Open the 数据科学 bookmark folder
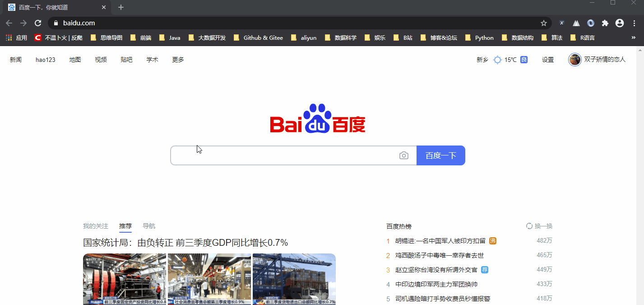Image resolution: width=644 pixels, height=305 pixels. pyautogui.click(x=340, y=38)
